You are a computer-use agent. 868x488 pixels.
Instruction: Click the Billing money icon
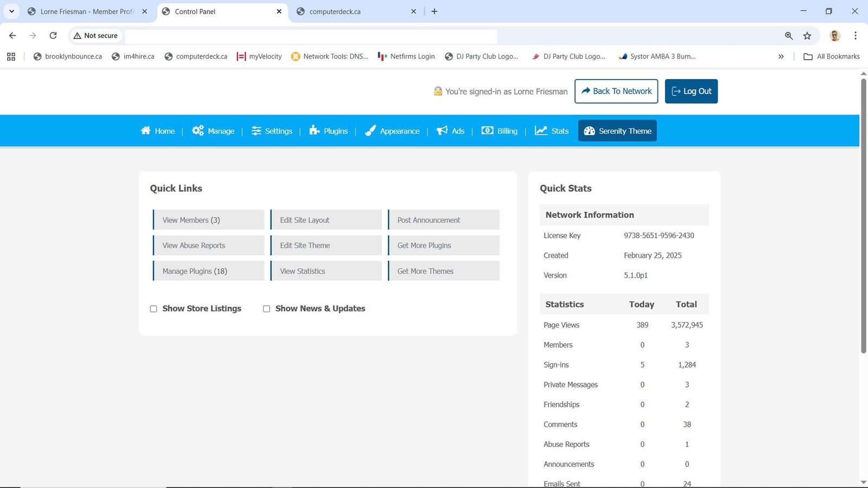(x=487, y=131)
